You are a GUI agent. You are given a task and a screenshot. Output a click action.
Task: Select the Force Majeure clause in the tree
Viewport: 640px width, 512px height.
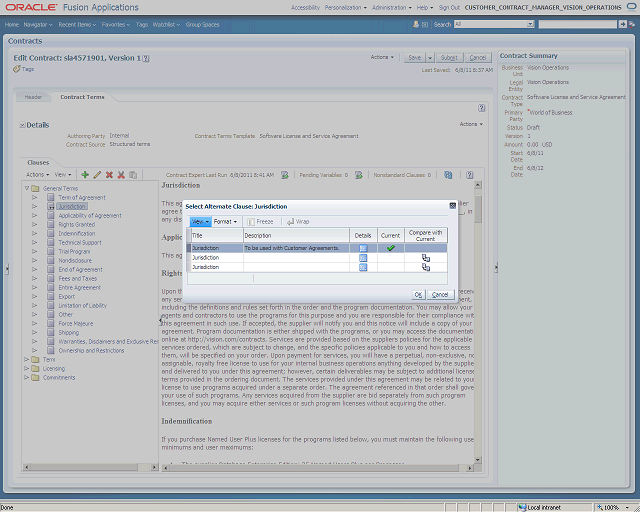click(x=76, y=323)
